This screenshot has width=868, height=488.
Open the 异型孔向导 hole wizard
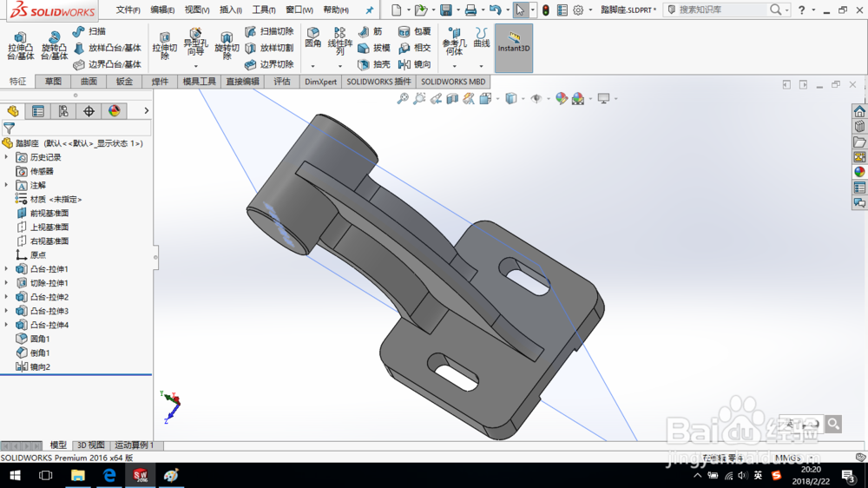click(195, 43)
